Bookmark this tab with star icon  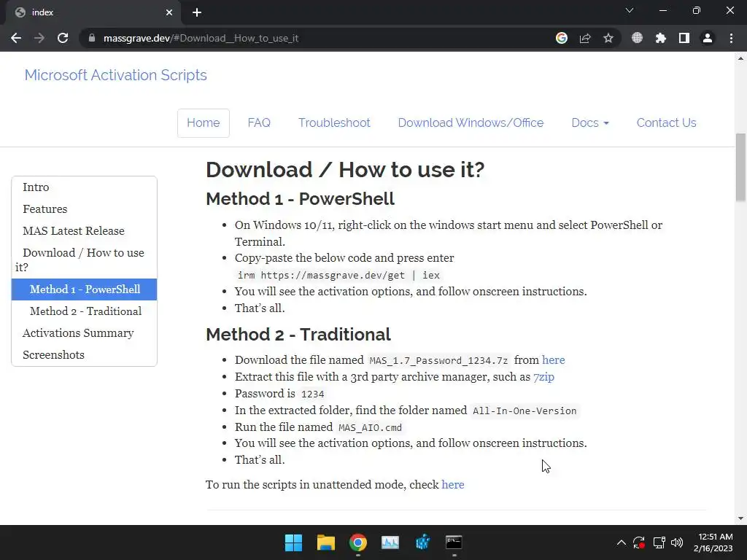pyautogui.click(x=608, y=38)
